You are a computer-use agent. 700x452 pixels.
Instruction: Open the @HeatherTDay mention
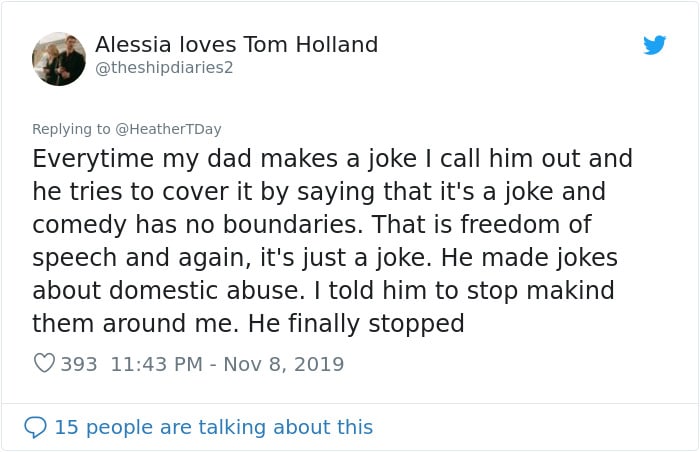point(168,129)
